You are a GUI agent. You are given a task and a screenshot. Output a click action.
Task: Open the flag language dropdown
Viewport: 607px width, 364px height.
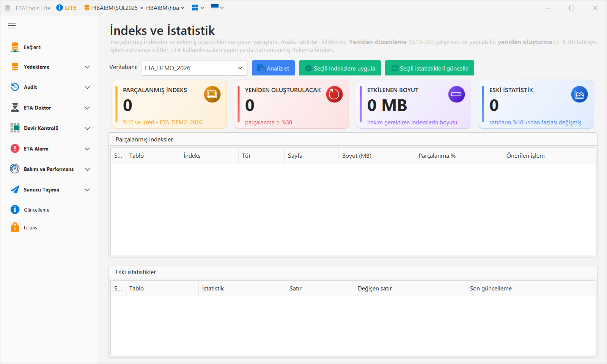[x=217, y=7]
